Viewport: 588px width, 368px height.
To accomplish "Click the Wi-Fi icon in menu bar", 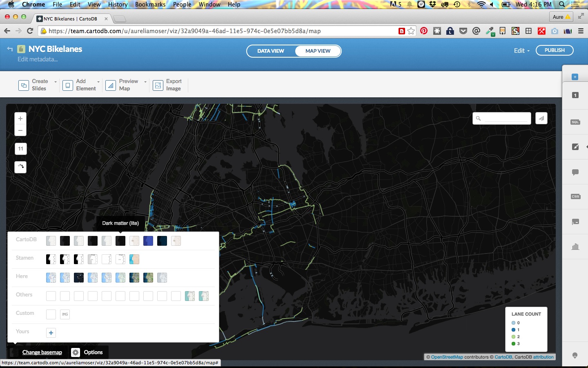I will 481,4.
